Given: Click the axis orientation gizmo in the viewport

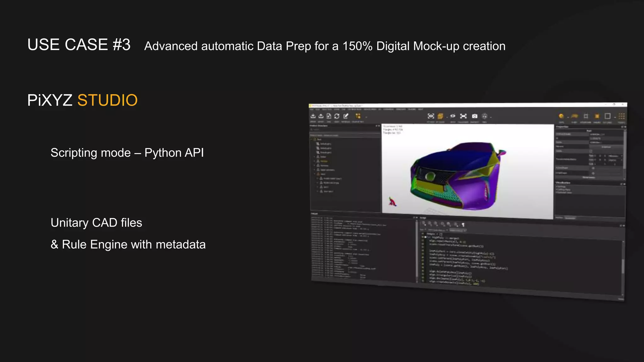Looking at the screenshot, I should pyautogui.click(x=392, y=201).
